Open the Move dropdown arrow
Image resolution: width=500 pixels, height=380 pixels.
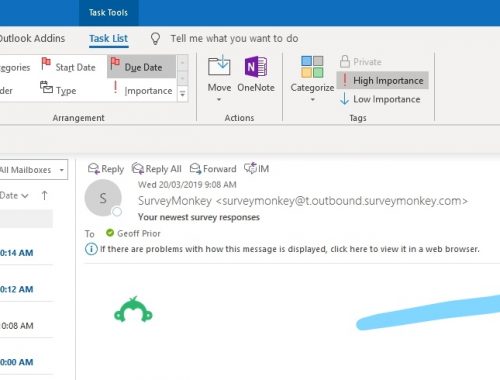pos(219,100)
